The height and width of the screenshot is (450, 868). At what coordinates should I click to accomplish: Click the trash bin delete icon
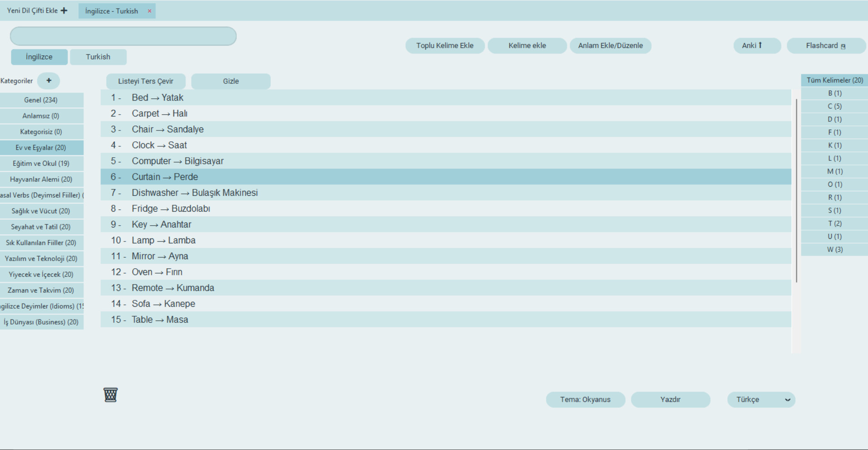pyautogui.click(x=110, y=395)
